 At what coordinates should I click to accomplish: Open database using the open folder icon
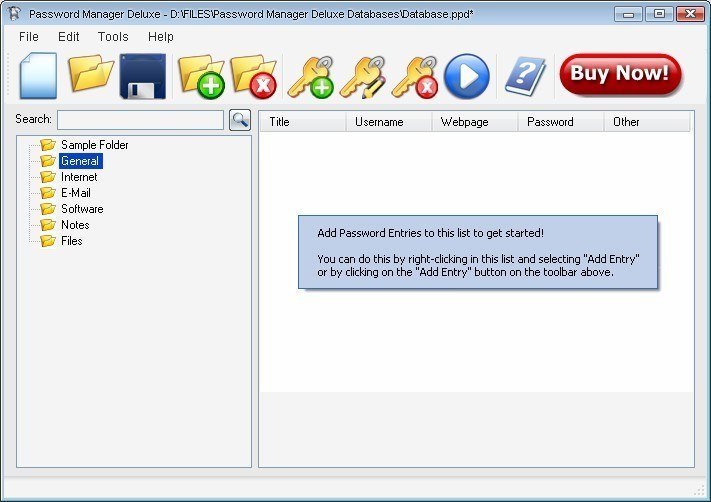coord(91,73)
